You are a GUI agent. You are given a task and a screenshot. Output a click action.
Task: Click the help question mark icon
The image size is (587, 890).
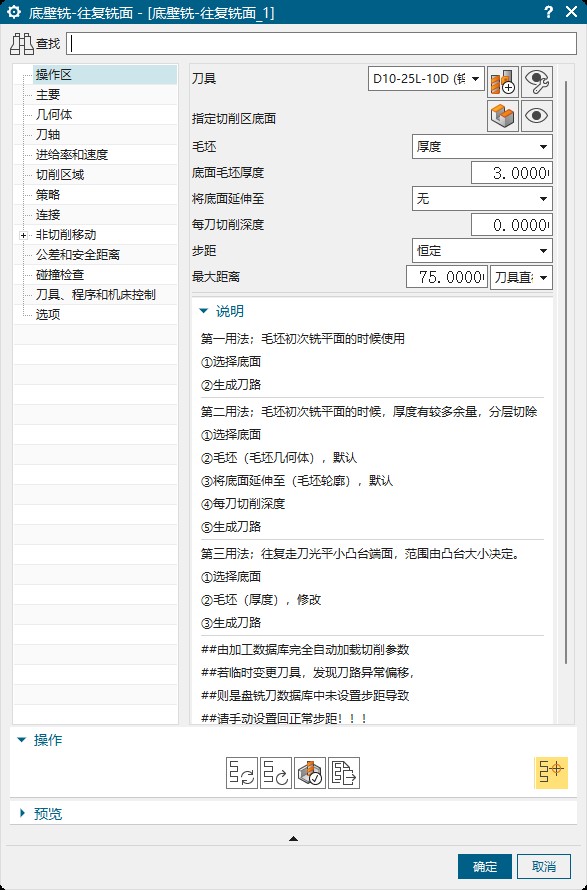pos(548,12)
